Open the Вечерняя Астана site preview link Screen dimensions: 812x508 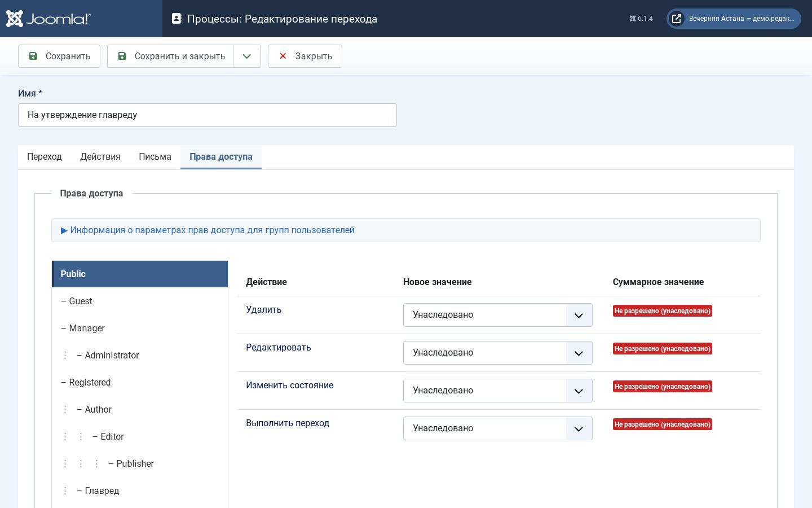pyautogui.click(x=734, y=19)
